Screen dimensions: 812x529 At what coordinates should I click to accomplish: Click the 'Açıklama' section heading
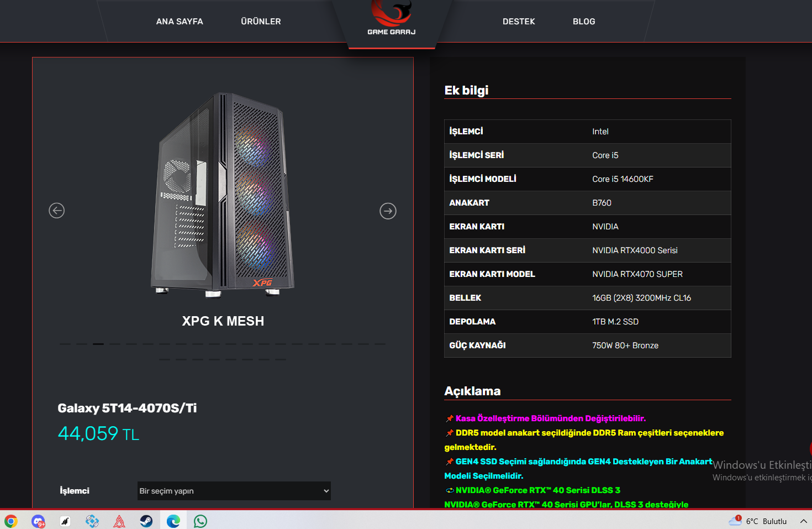pos(472,391)
